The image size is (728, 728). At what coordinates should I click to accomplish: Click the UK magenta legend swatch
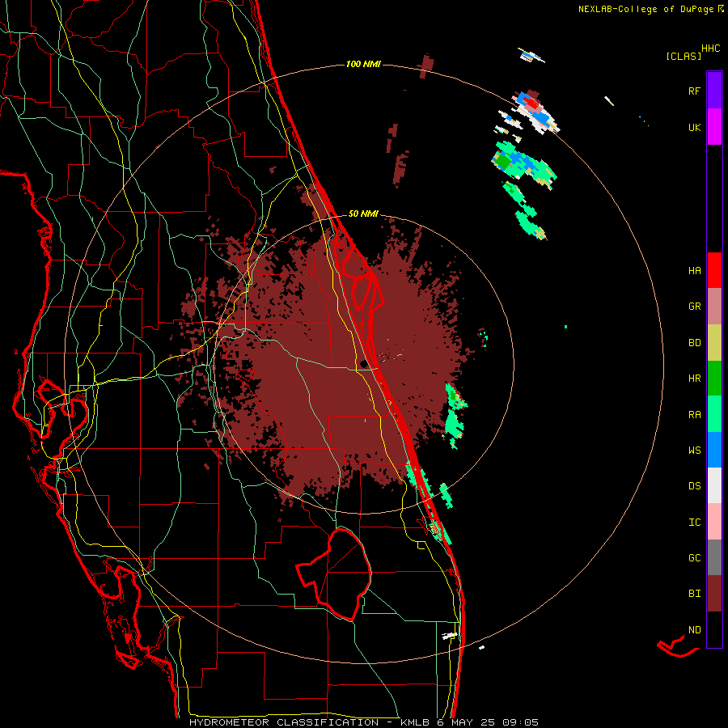pos(714,127)
